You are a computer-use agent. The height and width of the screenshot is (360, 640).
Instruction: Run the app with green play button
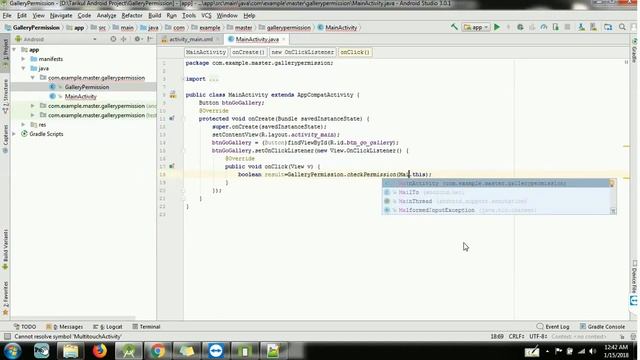(x=497, y=27)
